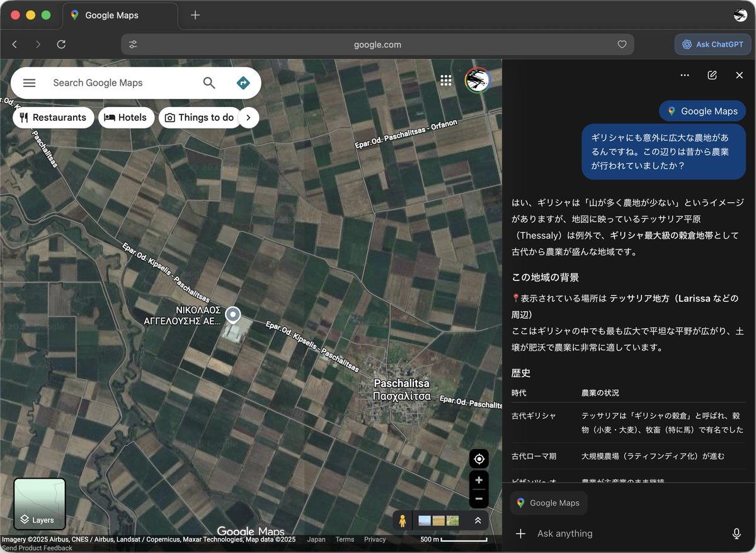Open the browser profile avatar at top right
The image size is (756, 553).
pos(740,15)
